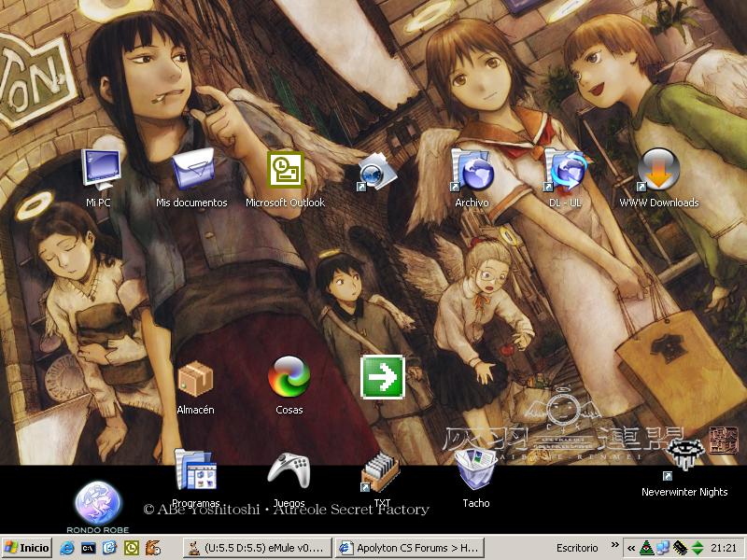Launch Internet Explorer from Quick Launch
The image size is (747, 560).
click(x=67, y=548)
